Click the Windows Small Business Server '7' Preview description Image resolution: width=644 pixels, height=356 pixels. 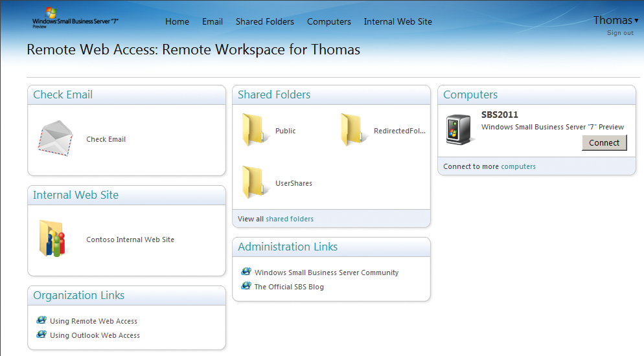coord(553,127)
